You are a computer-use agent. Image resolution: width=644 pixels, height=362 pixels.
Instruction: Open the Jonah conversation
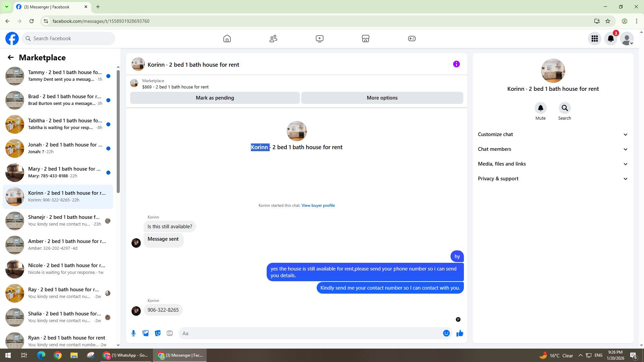coord(58,148)
